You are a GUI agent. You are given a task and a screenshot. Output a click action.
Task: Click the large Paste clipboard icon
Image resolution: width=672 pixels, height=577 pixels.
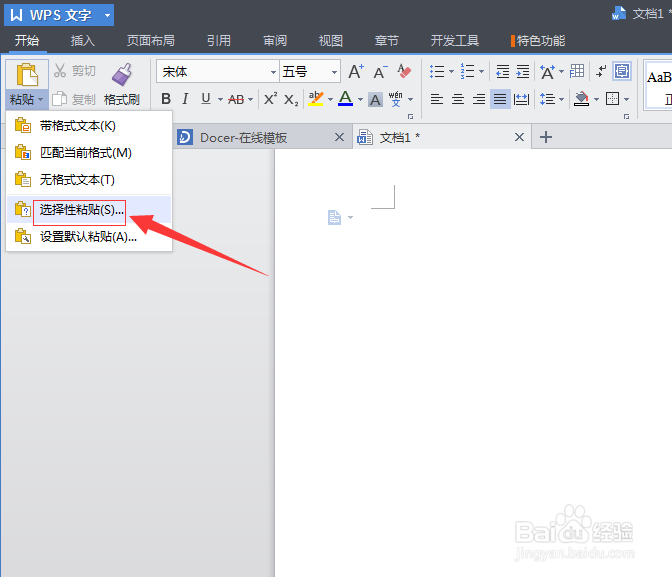(x=27, y=75)
